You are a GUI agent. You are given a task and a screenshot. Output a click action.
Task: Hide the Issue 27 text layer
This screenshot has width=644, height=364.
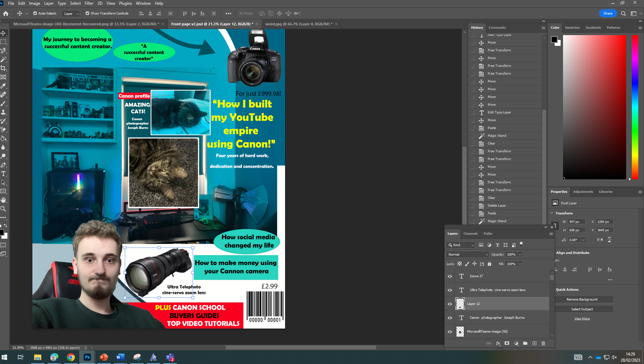(x=450, y=276)
